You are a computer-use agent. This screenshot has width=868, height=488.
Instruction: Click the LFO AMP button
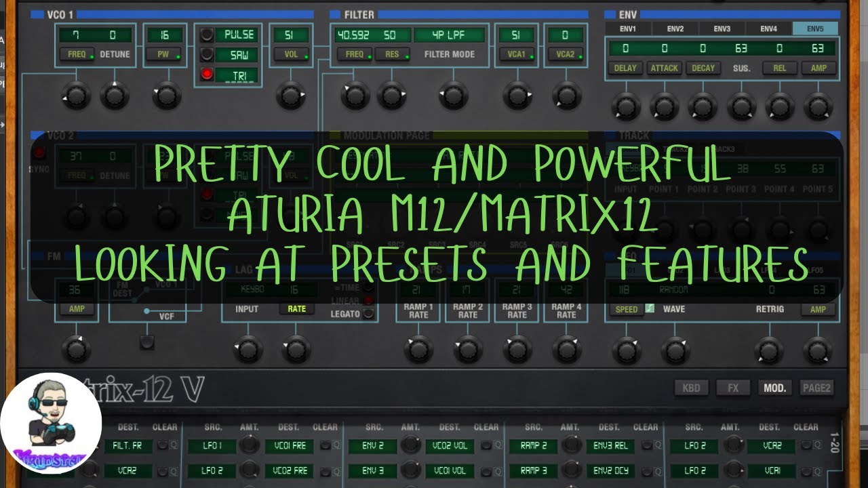818,309
